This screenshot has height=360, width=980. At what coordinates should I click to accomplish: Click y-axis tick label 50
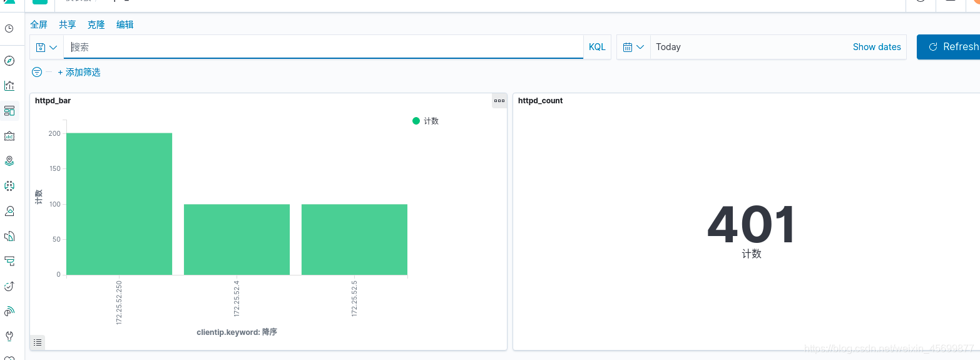[56, 239]
